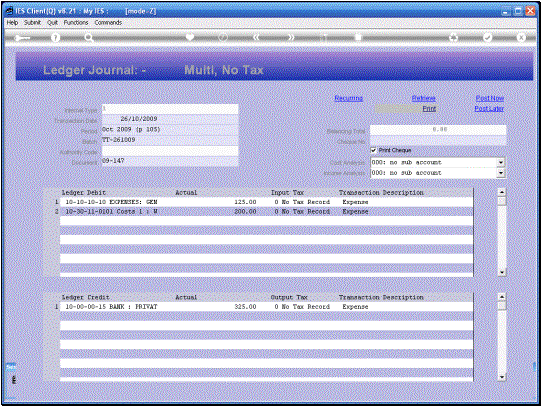Open the Submit menu
Viewport: 541px width, 406px height.
[32, 22]
